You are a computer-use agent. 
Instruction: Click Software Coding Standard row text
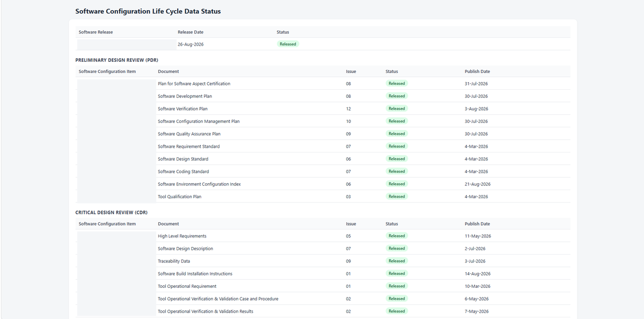pos(183,171)
